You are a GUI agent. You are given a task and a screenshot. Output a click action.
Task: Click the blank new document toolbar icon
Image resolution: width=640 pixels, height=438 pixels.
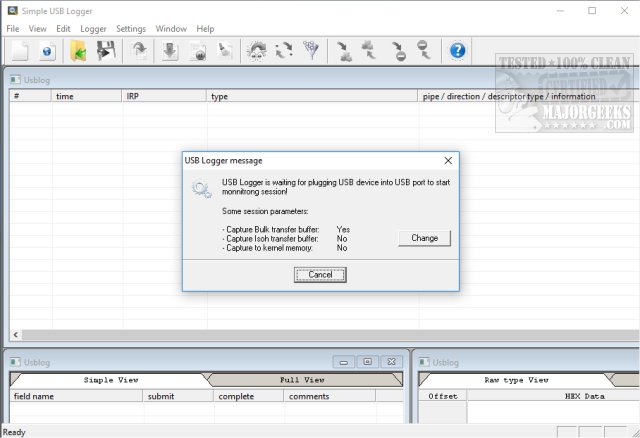20,51
